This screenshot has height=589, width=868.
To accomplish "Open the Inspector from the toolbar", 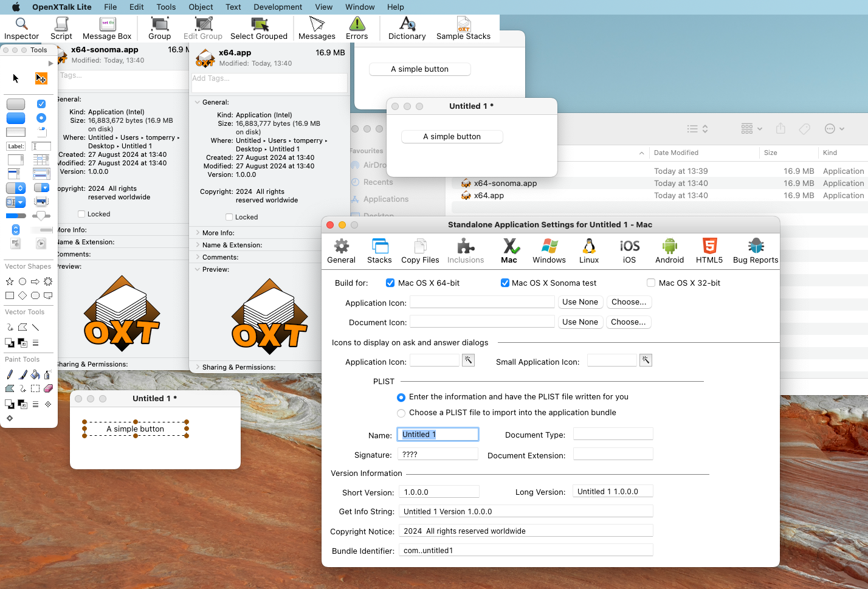I will tap(21, 29).
